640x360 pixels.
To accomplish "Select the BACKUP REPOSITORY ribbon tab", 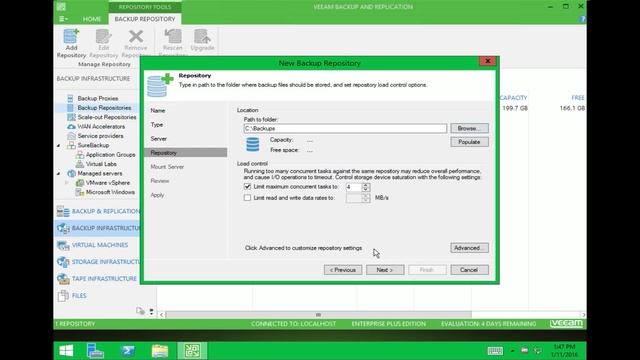I will pos(145,19).
